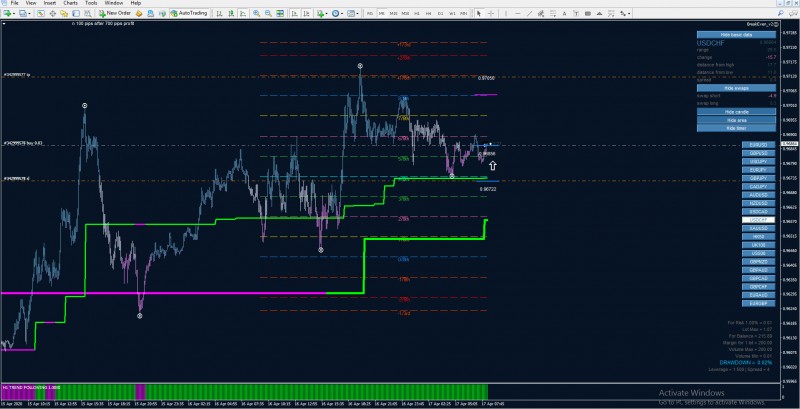800x409 pixels.
Task: Tile chart windows icon
Action: point(280,13)
